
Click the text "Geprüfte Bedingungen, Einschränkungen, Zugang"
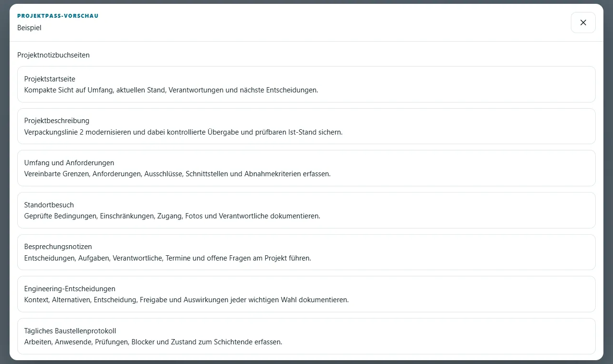103,216
